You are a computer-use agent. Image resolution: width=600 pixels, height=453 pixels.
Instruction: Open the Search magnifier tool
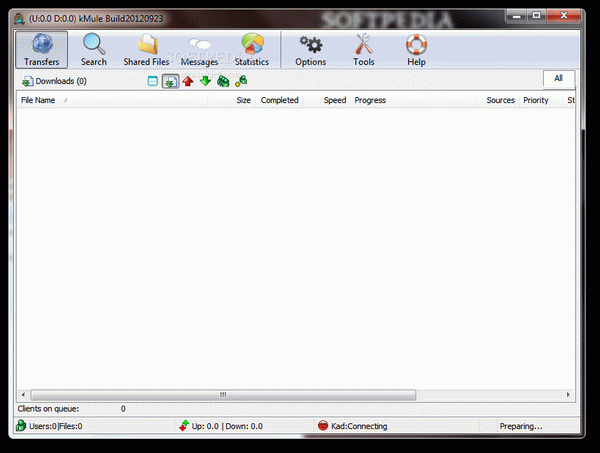tap(94, 50)
